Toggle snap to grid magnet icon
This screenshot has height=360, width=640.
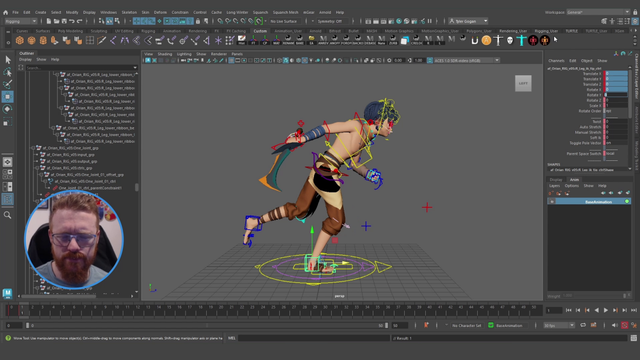coord(220,21)
